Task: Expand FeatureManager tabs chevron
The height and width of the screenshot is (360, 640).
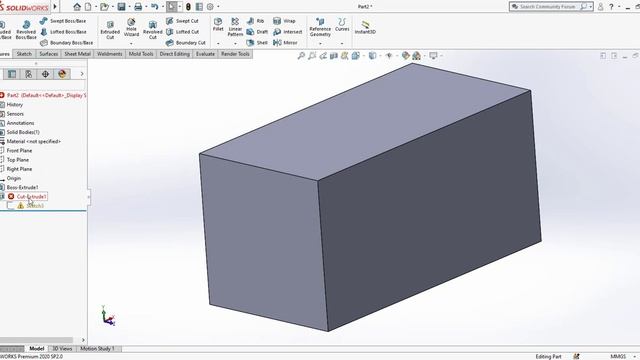Action: pyautogui.click(x=82, y=74)
